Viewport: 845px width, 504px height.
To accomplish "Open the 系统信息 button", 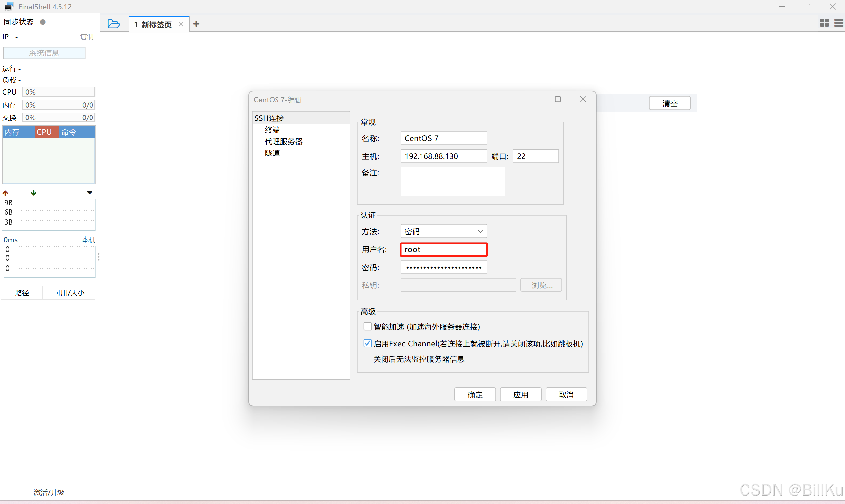I will (44, 53).
